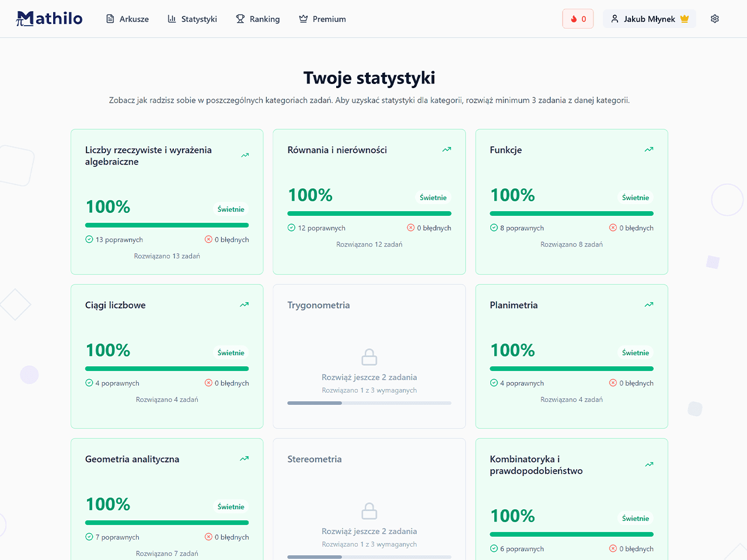Click the lock icon on Stereometria card
This screenshot has height=560, width=747.
point(369,510)
